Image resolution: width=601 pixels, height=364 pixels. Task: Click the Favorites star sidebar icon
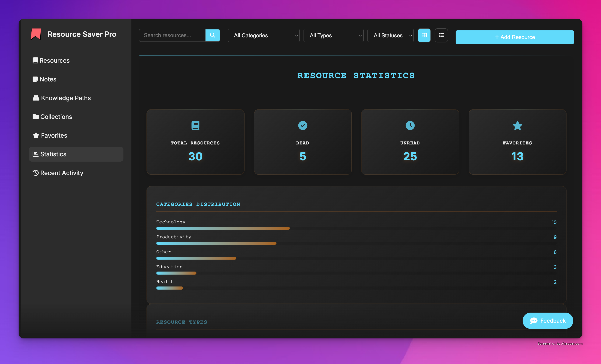point(36,135)
